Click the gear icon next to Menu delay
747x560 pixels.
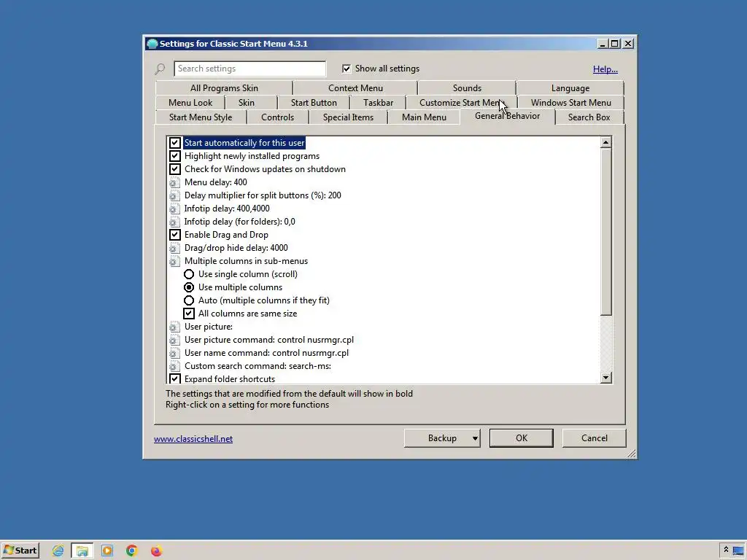click(174, 182)
